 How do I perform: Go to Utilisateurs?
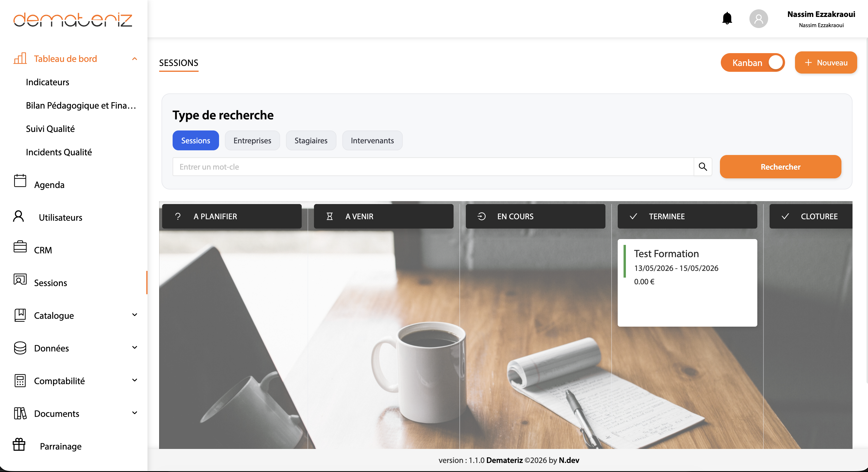tap(60, 217)
